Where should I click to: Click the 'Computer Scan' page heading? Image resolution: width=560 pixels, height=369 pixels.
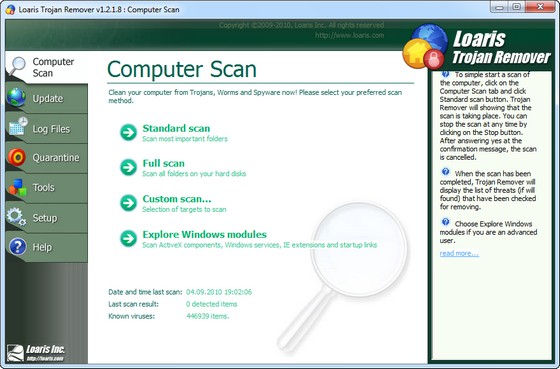click(182, 69)
